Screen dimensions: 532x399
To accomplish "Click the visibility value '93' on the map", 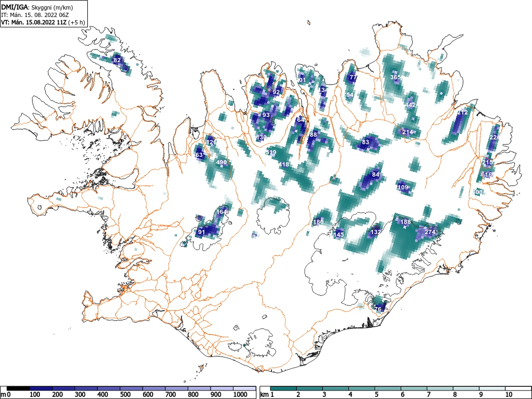I will pos(266,115).
